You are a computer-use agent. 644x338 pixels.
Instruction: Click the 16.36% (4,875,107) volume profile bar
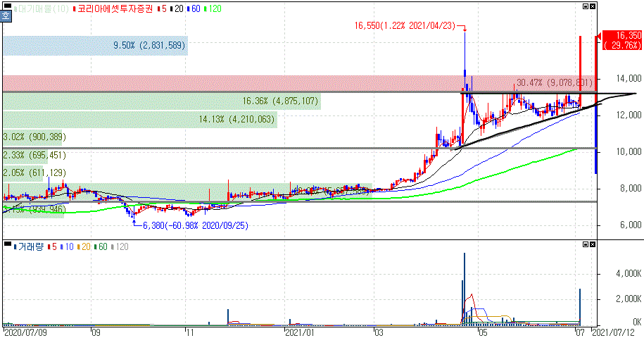[162, 101]
